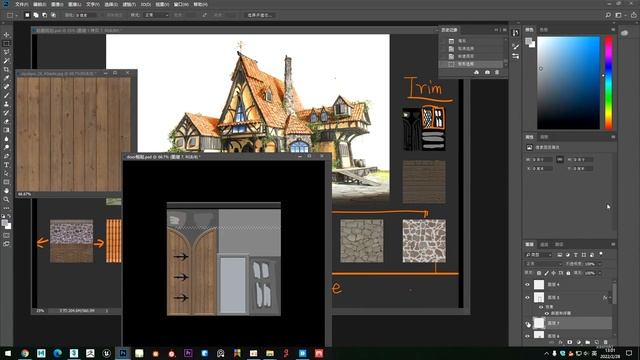
Task: Click the new group folder icon
Action: pos(588,342)
